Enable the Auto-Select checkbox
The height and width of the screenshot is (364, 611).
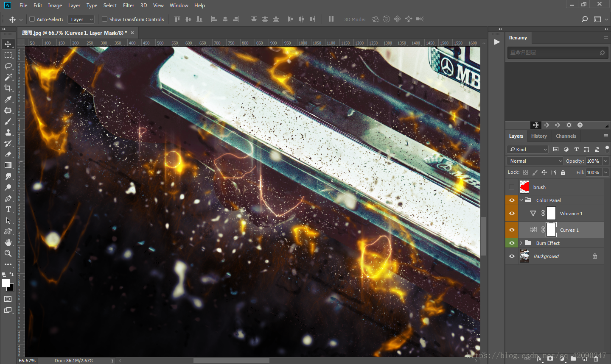coord(32,19)
